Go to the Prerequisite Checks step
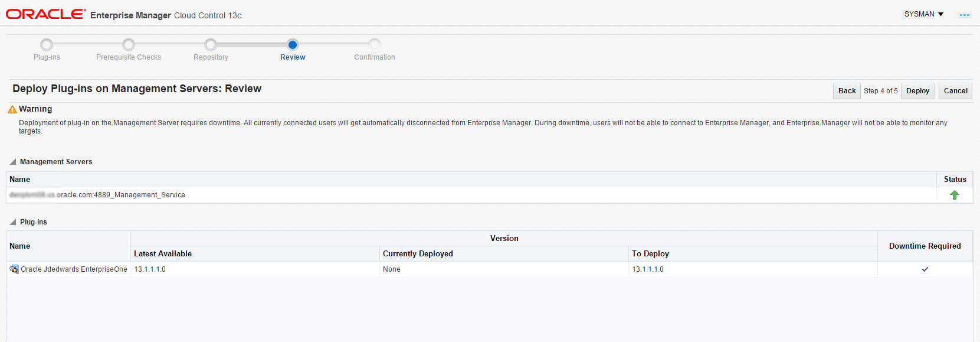Viewport: 980px width, 342px height. click(129, 44)
